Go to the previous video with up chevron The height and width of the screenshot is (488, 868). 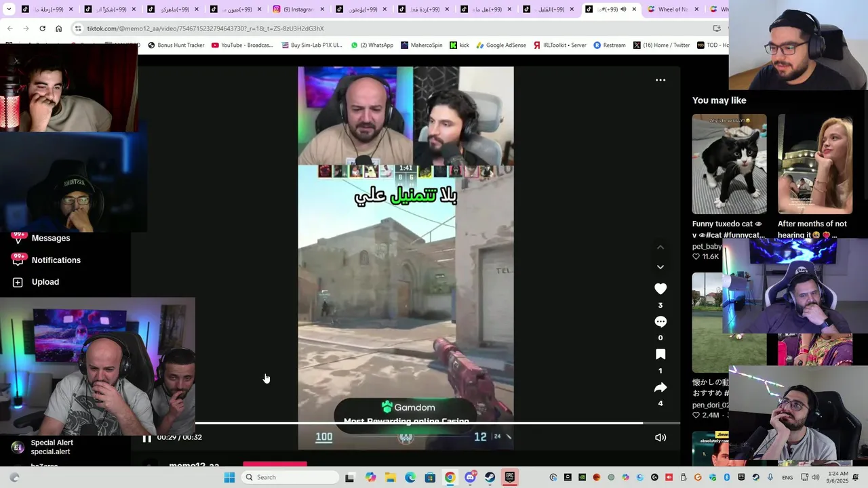(x=660, y=247)
